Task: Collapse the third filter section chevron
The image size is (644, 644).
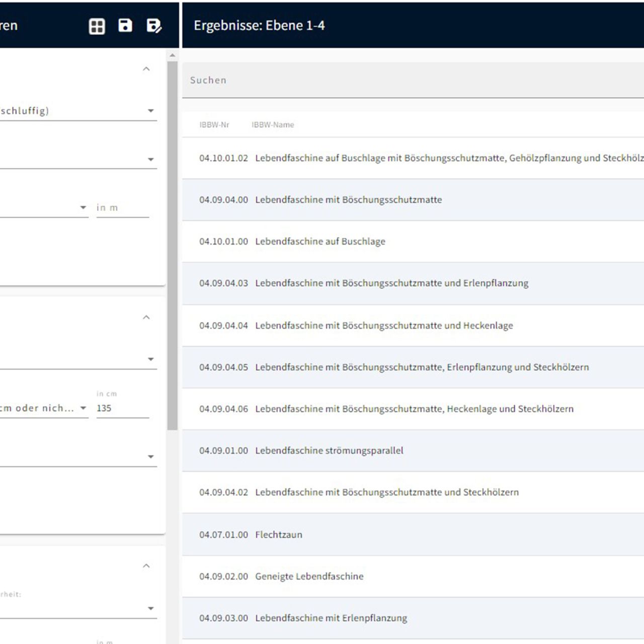Action: (x=146, y=566)
